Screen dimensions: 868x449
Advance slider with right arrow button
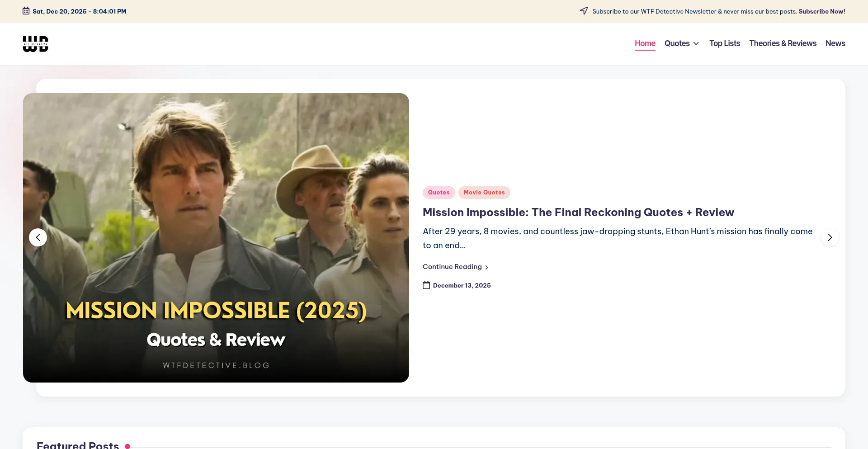click(830, 237)
